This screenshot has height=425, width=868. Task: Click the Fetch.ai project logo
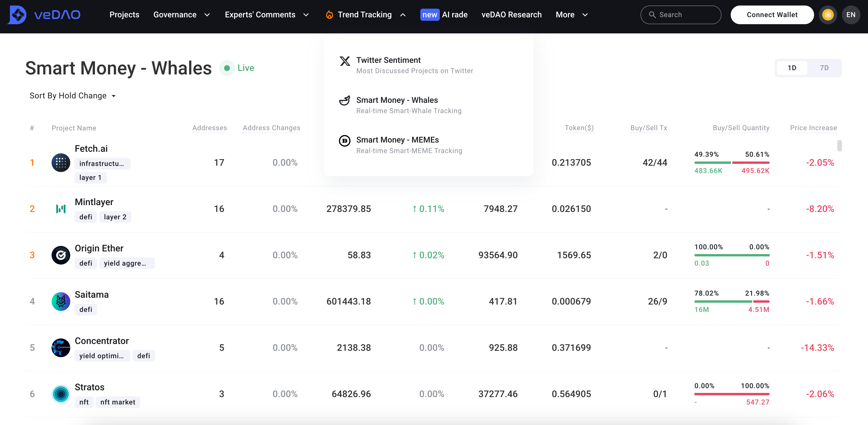coord(61,163)
